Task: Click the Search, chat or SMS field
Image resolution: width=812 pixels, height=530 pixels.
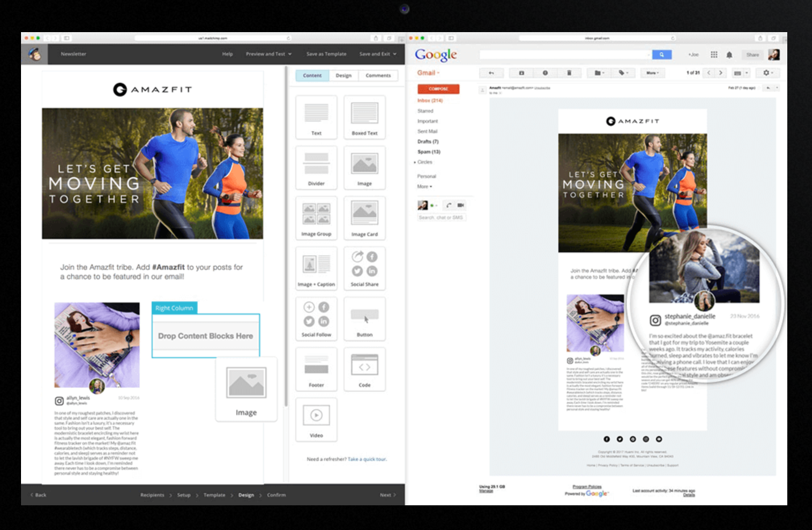Action: pyautogui.click(x=441, y=217)
